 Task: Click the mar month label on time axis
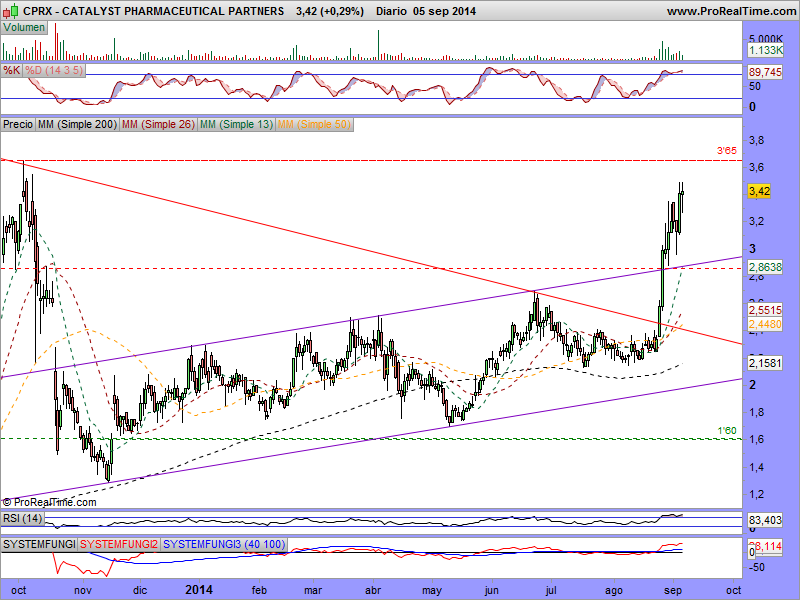[313, 590]
